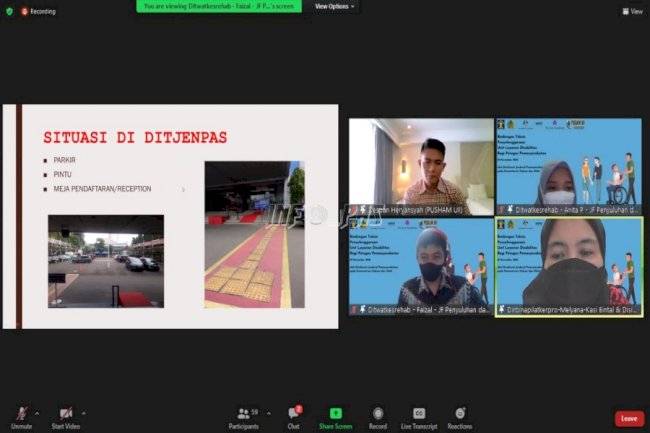Select the highlighted Melyana video tile

point(568,267)
